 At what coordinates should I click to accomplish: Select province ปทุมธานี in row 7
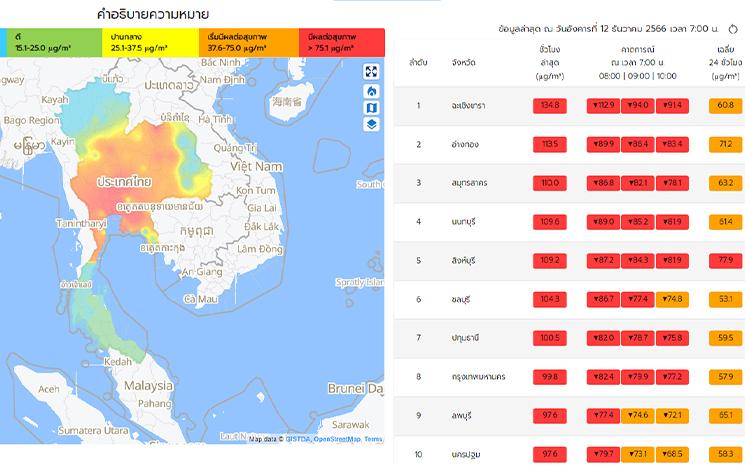tap(465, 338)
